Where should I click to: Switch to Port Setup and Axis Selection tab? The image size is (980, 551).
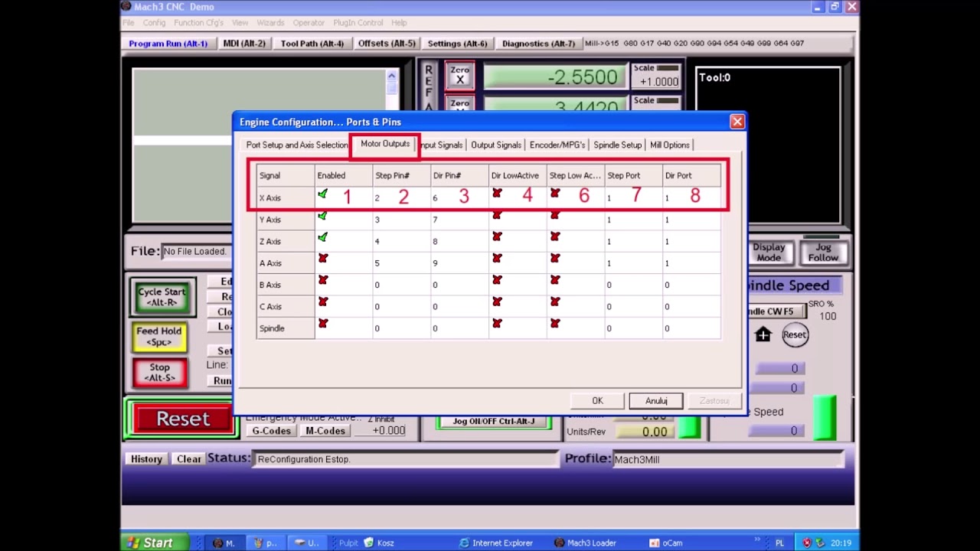(x=296, y=145)
